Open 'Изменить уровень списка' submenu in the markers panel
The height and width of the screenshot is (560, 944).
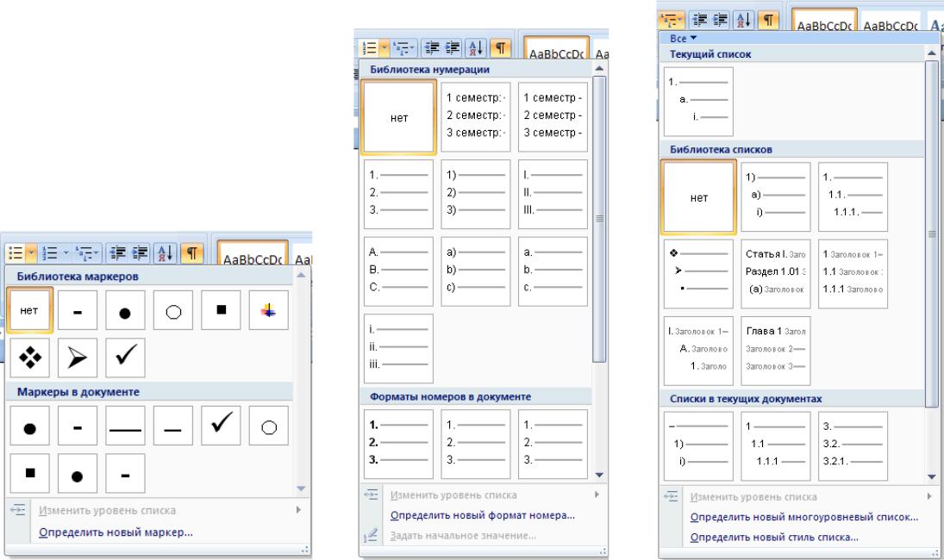(x=157, y=511)
